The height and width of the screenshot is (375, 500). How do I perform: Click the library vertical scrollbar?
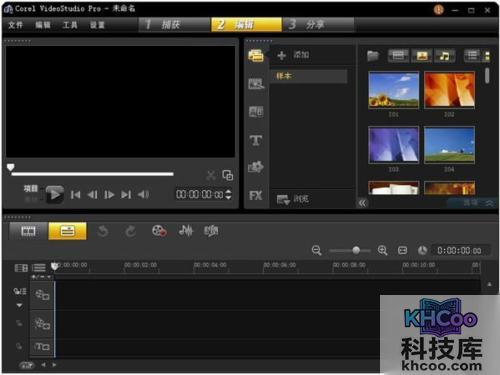pos(487,75)
